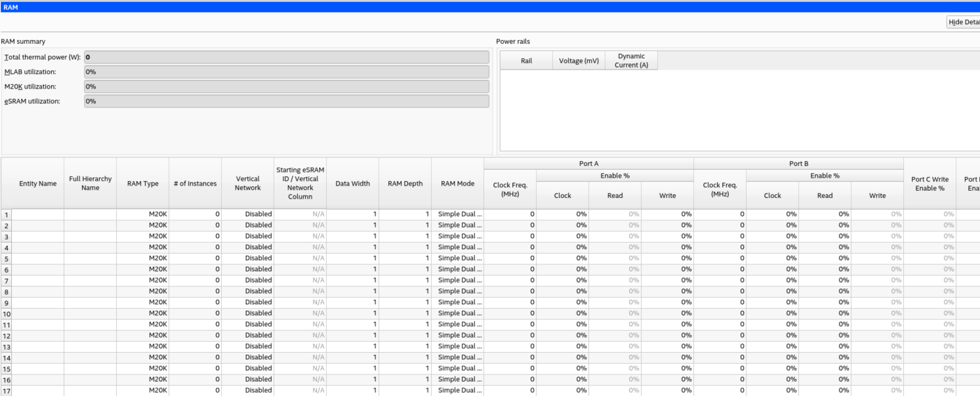
Task: Click the Port A group header
Action: (588, 163)
